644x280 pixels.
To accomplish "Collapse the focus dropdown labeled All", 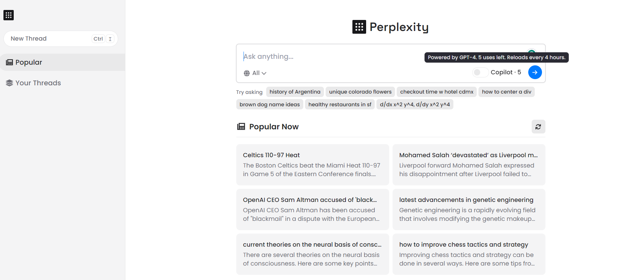I will click(255, 73).
